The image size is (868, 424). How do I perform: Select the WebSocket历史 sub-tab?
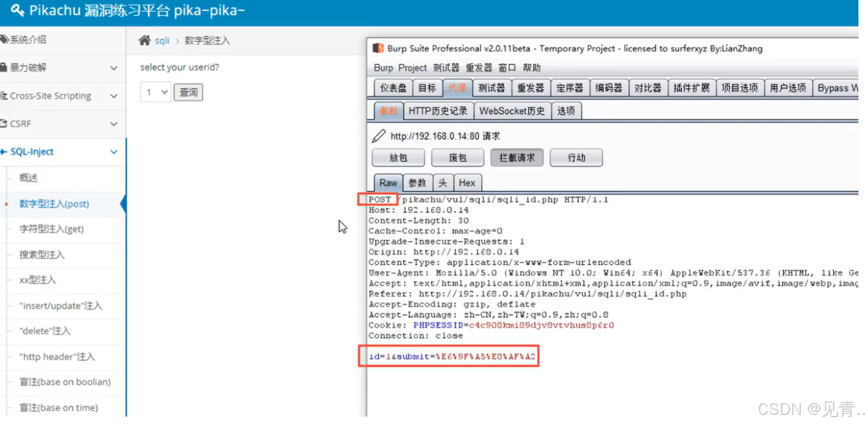pyautogui.click(x=512, y=111)
